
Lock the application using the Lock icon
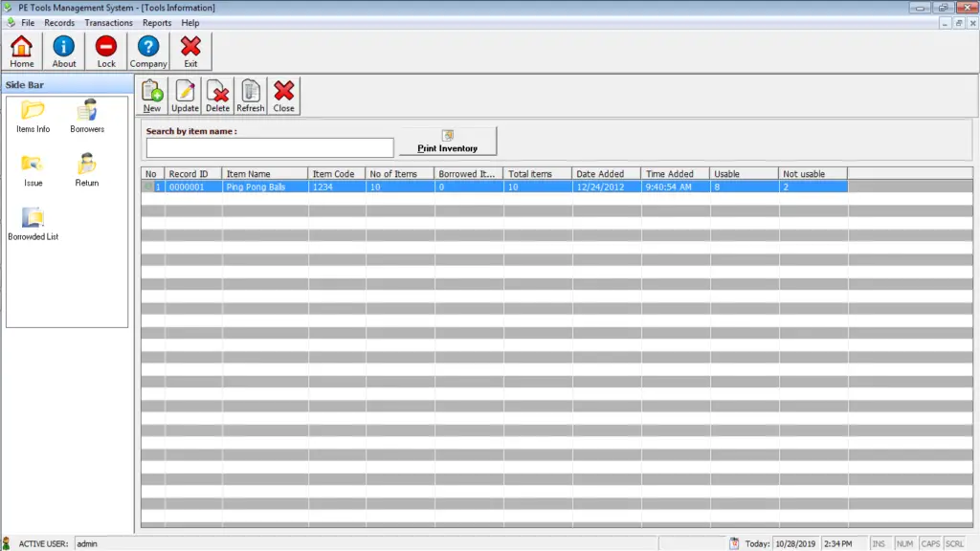(x=105, y=50)
